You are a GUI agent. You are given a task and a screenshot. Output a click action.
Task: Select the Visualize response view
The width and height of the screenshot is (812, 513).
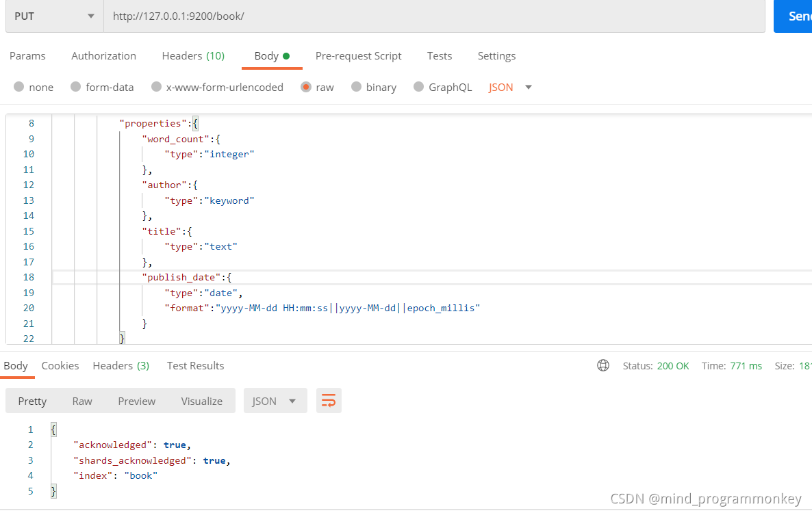point(201,402)
